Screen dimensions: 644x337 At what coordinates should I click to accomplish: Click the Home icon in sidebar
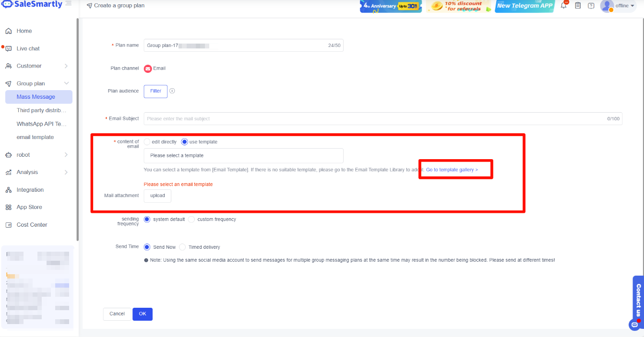(9, 31)
